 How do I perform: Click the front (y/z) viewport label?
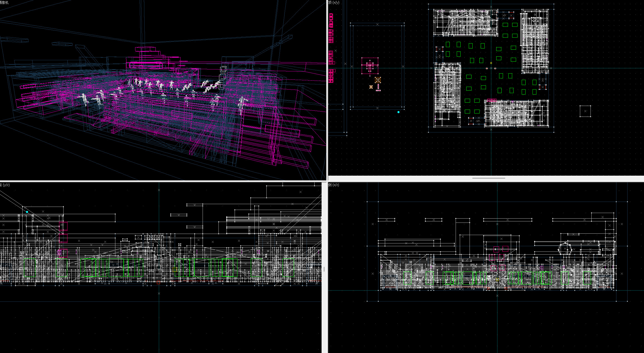(5, 185)
